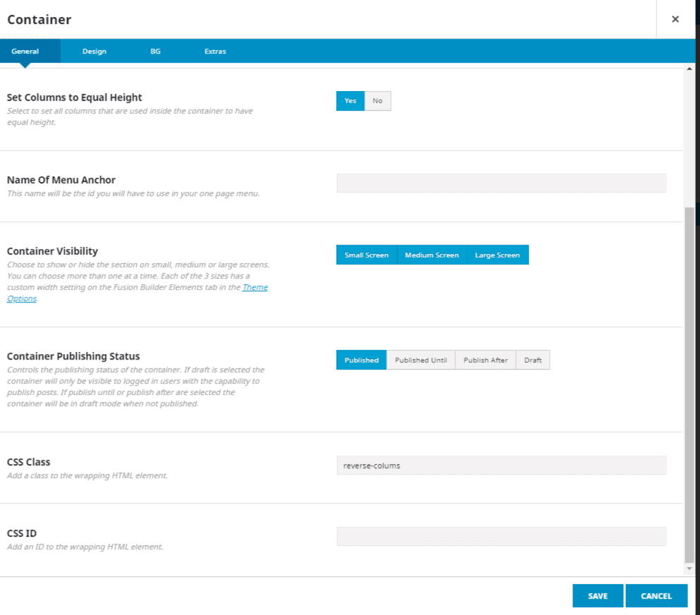Cancel the Container edits
Image resolution: width=700 pixels, height=615 pixels.
click(x=656, y=595)
